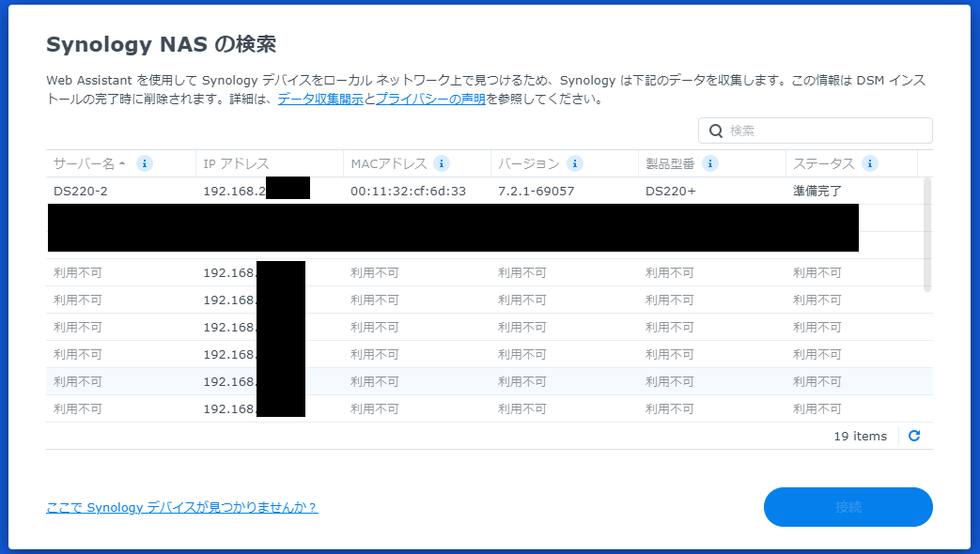This screenshot has width=980, height=554.
Task: Click the 19 items count label
Action: [x=860, y=436]
